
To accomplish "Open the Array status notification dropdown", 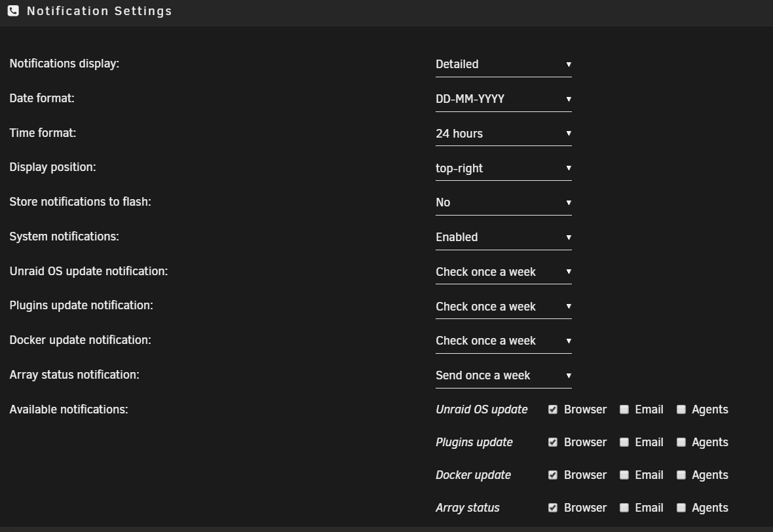I will tap(503, 375).
